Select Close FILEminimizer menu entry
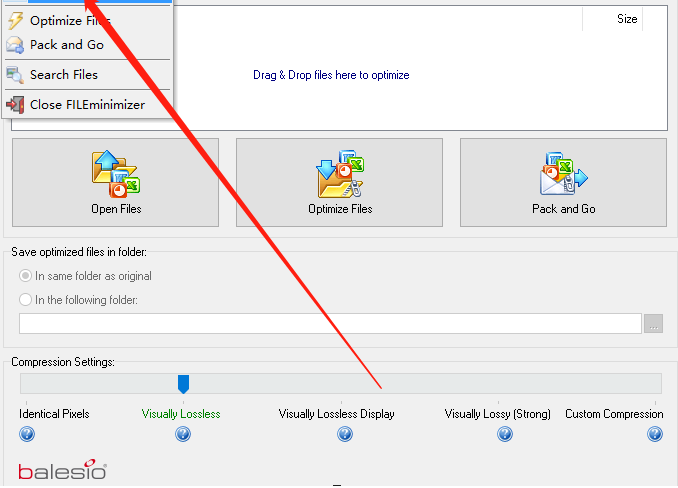 pos(87,105)
